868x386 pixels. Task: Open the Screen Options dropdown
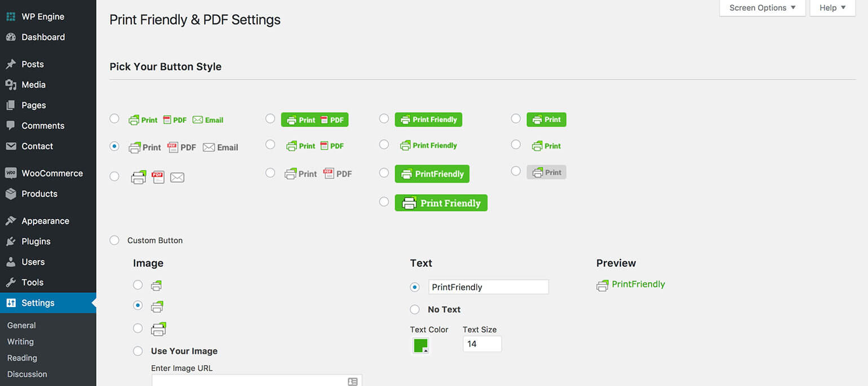(762, 7)
